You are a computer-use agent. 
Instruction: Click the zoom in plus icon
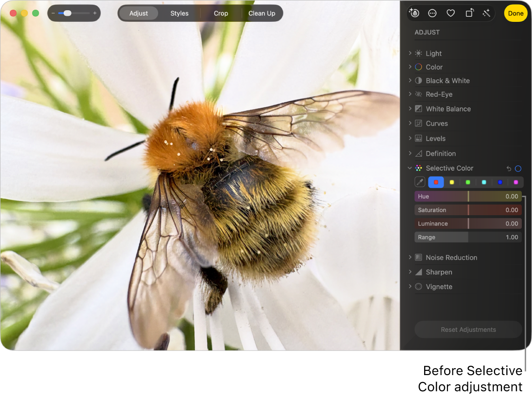95,13
